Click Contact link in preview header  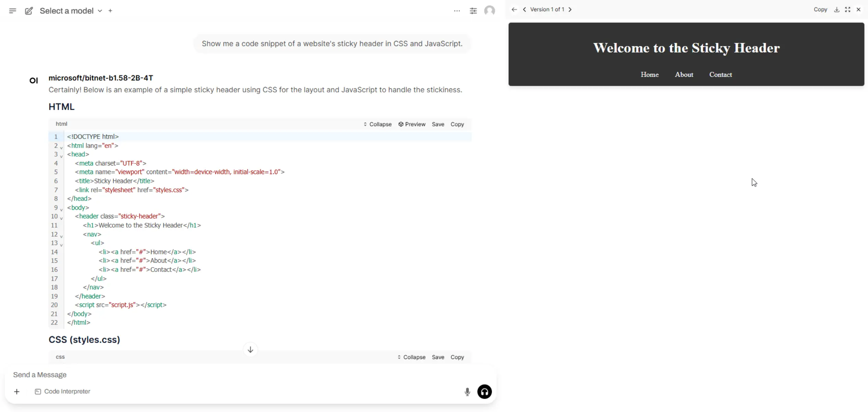click(720, 75)
